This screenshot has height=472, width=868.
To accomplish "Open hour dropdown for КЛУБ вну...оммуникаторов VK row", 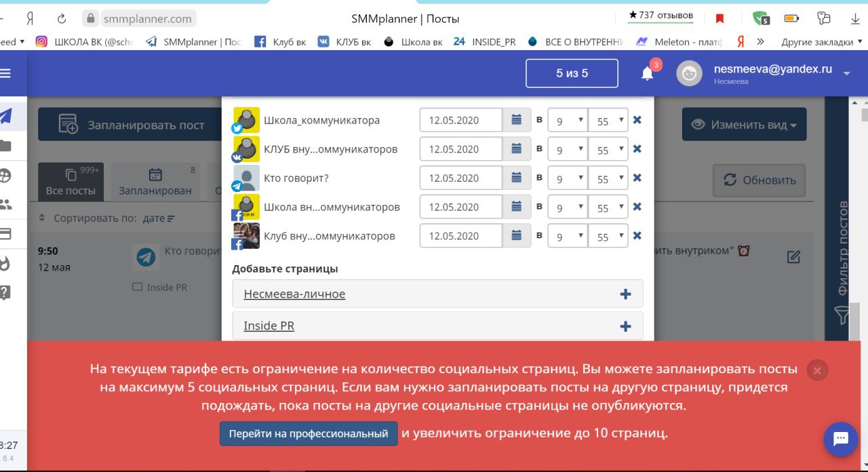I will pyautogui.click(x=568, y=149).
